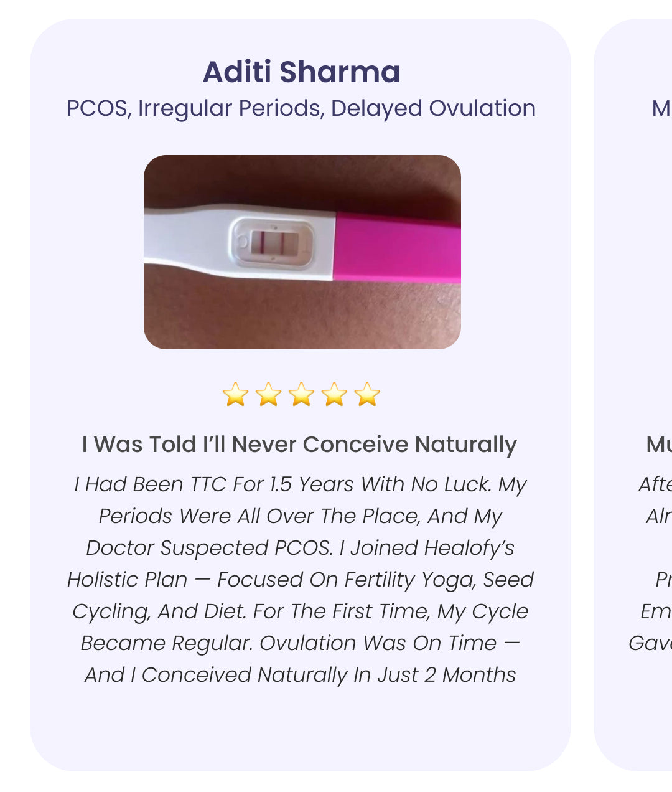
Task: Click the "Fertility Yoga, Seed" phrase in review
Action: [x=439, y=580]
